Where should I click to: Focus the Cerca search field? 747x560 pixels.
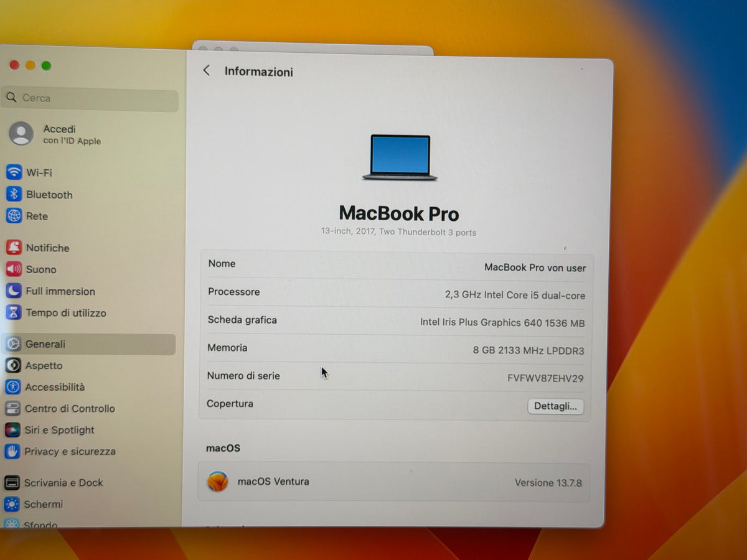pyautogui.click(x=90, y=98)
